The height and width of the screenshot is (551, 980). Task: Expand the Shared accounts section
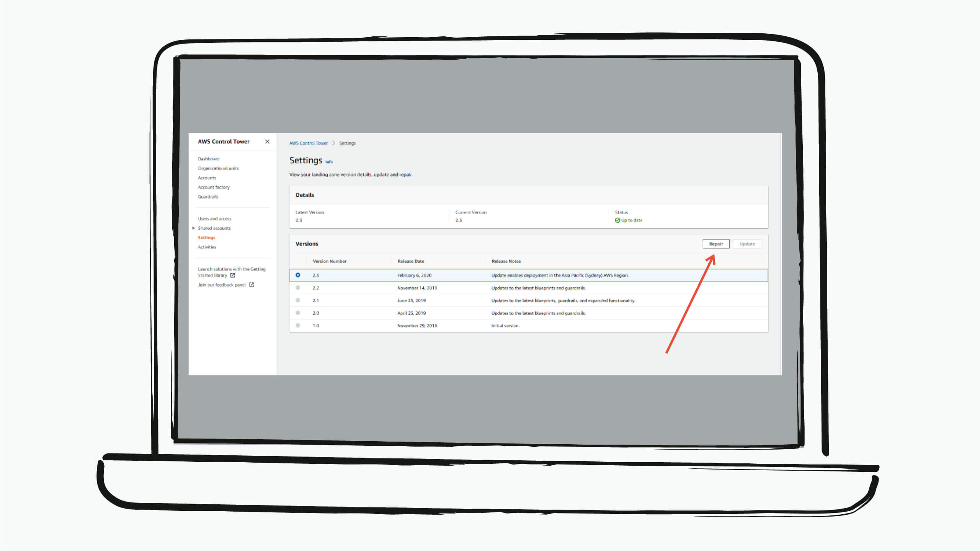(194, 228)
